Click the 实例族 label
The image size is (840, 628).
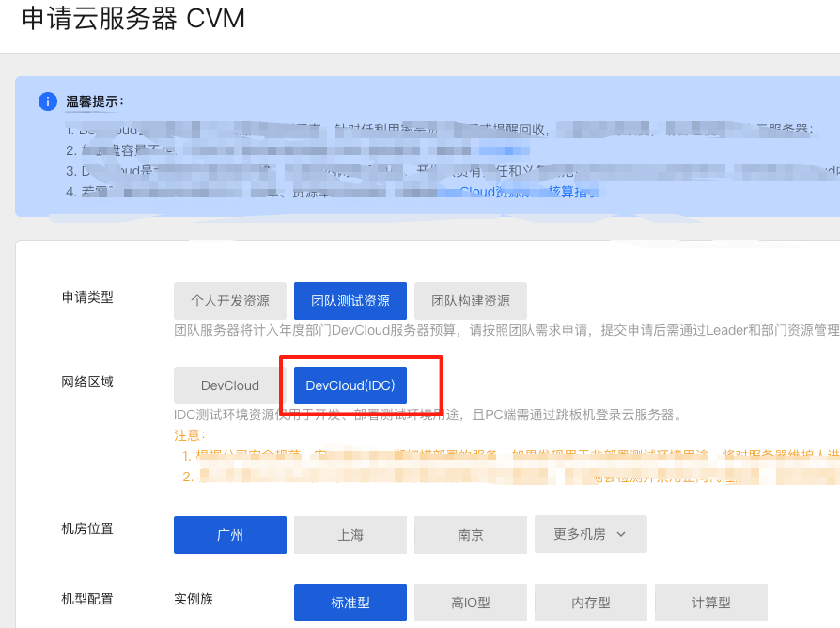pos(194,599)
